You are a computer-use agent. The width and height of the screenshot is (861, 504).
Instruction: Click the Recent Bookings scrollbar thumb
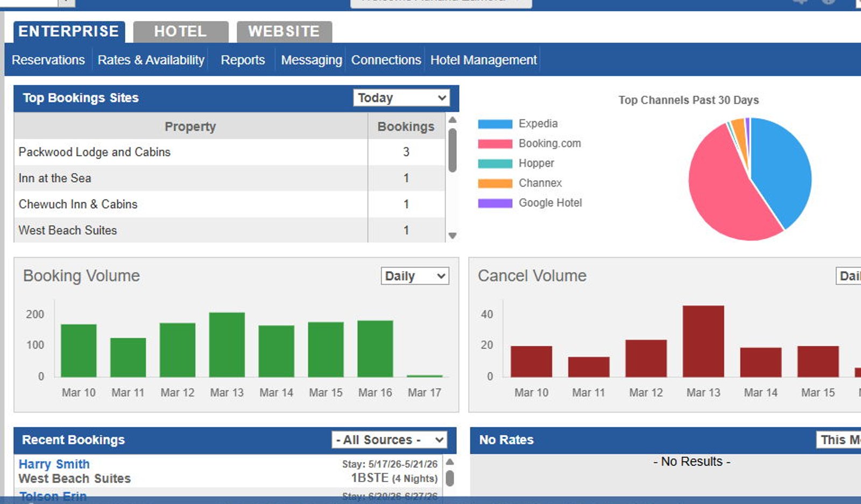(x=450, y=478)
